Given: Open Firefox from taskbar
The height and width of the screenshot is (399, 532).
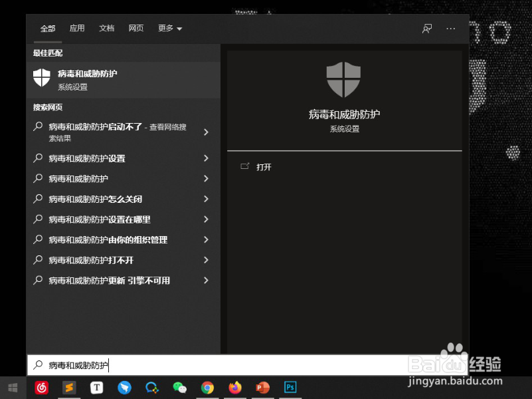Looking at the screenshot, I should point(235,388).
